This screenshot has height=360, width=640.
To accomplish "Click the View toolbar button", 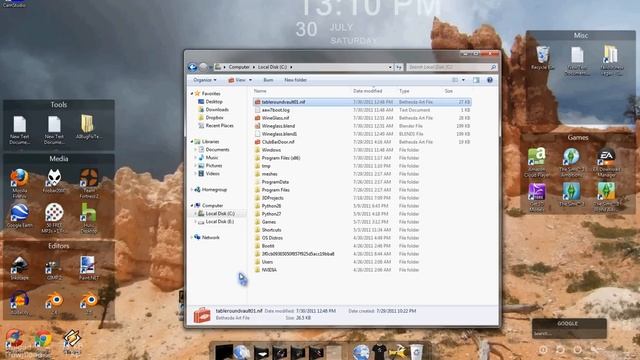I will coord(240,80).
